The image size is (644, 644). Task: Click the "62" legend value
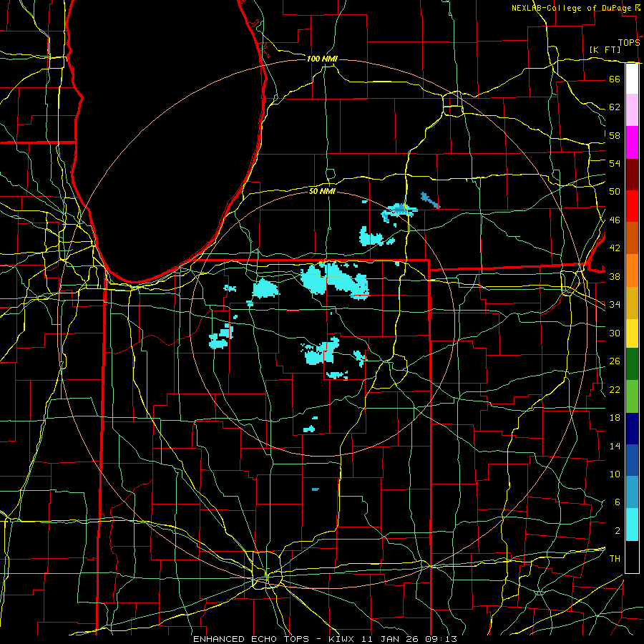click(x=615, y=107)
